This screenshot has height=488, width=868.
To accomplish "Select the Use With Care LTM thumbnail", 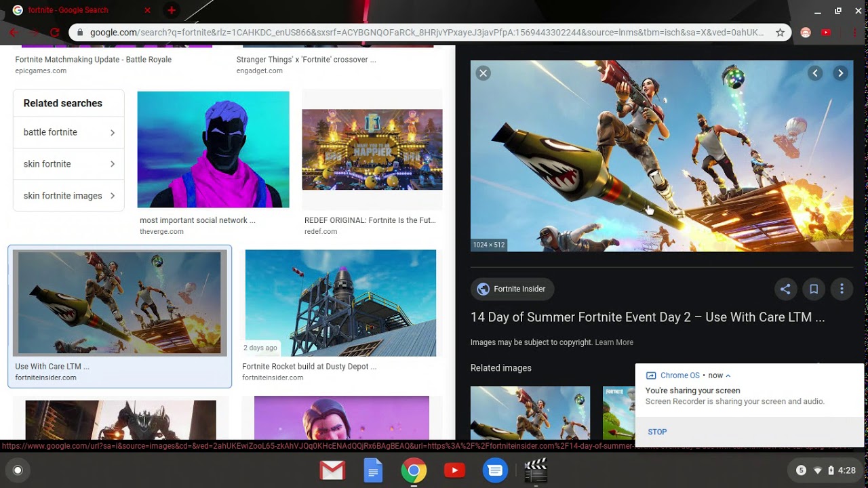I will pyautogui.click(x=120, y=302).
